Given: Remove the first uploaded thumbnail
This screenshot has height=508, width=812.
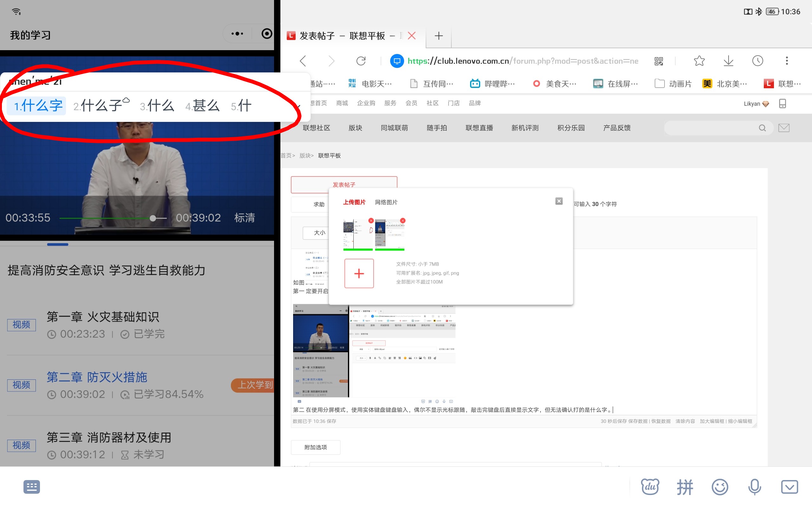Looking at the screenshot, I should tap(371, 220).
